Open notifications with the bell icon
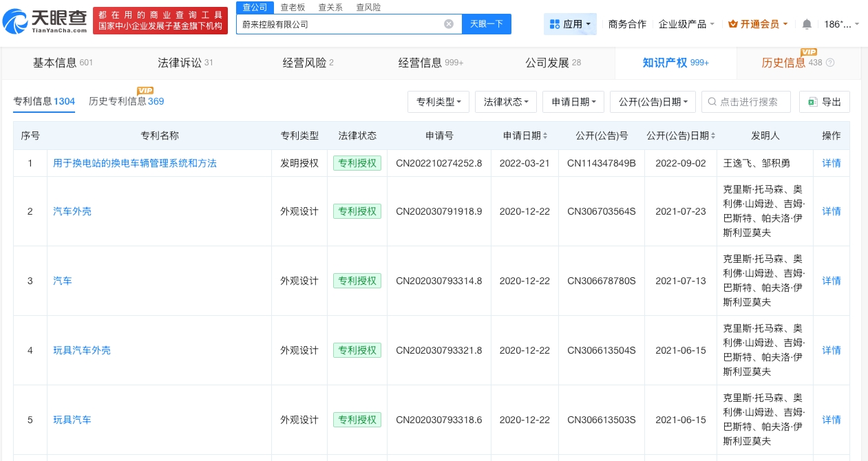 [x=807, y=24]
